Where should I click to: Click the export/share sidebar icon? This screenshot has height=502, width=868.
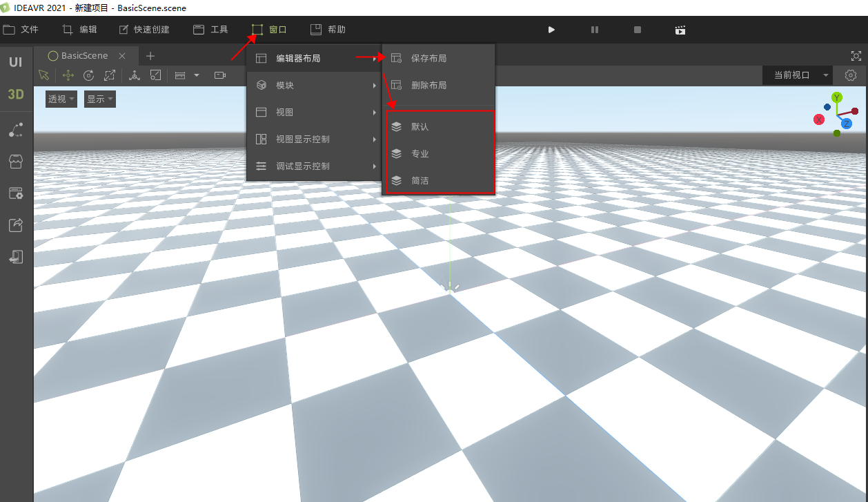tap(15, 225)
